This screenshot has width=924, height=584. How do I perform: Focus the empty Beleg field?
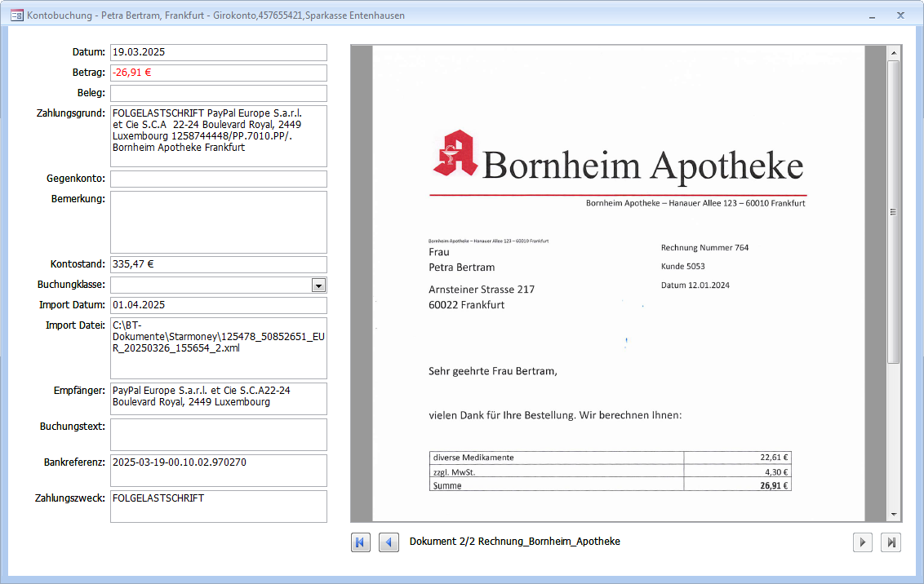pos(219,93)
